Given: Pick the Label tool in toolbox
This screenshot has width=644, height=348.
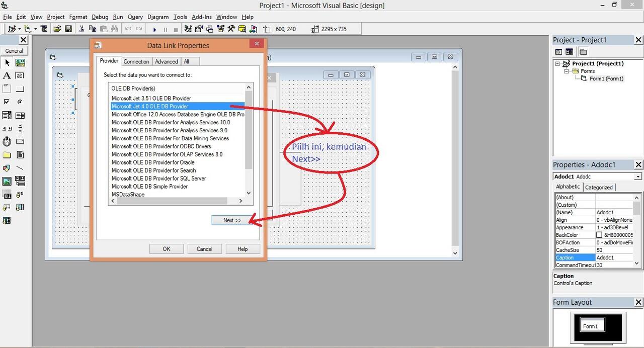Looking at the screenshot, I should 7,75.
